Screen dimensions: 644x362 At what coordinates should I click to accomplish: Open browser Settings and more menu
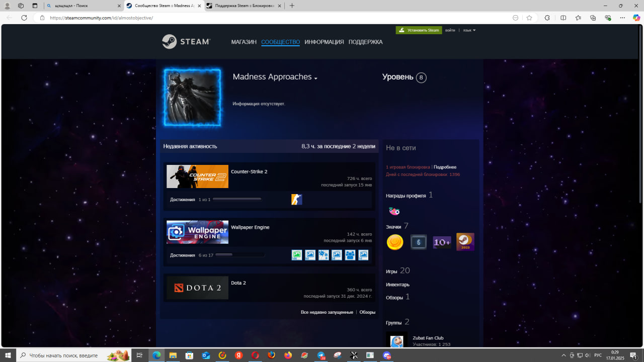click(x=622, y=18)
